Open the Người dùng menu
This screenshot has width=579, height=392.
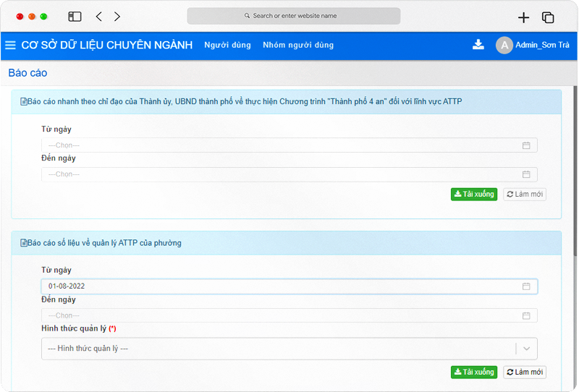[227, 45]
